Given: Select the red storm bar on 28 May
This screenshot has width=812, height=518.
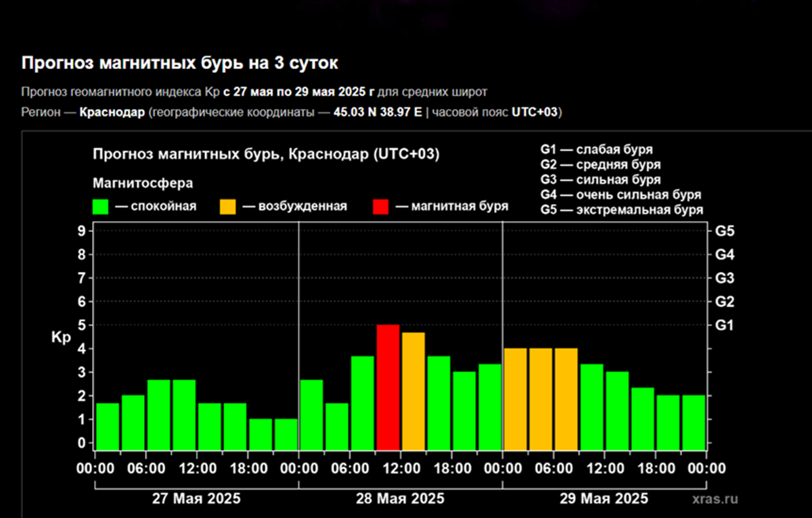Looking at the screenshot, I should click(x=388, y=387).
